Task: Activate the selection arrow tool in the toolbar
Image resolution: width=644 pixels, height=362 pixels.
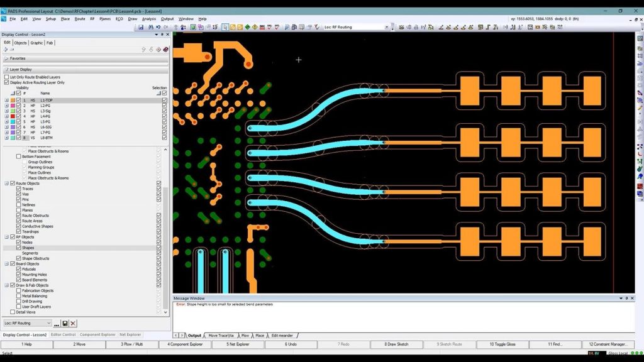Action: tap(225, 27)
